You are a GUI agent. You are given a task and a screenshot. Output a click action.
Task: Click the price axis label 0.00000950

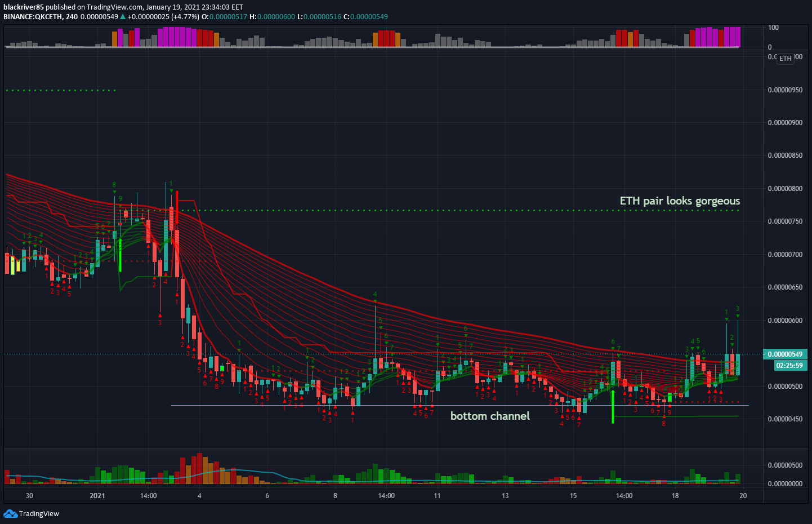pos(785,90)
